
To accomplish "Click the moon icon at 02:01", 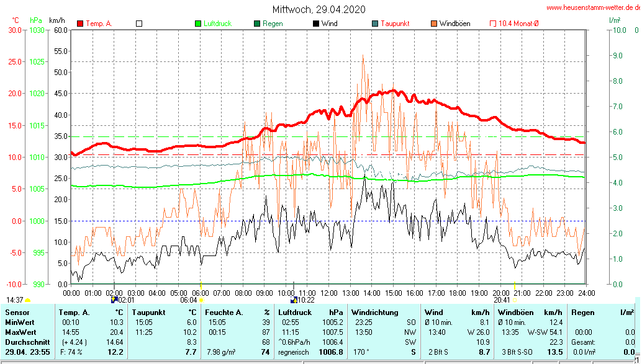I will click(114, 300).
